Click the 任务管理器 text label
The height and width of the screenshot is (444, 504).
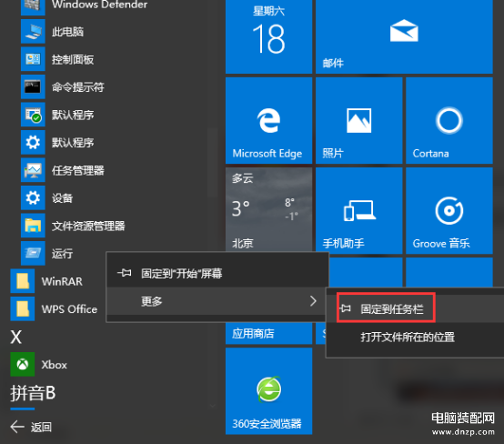(78, 170)
